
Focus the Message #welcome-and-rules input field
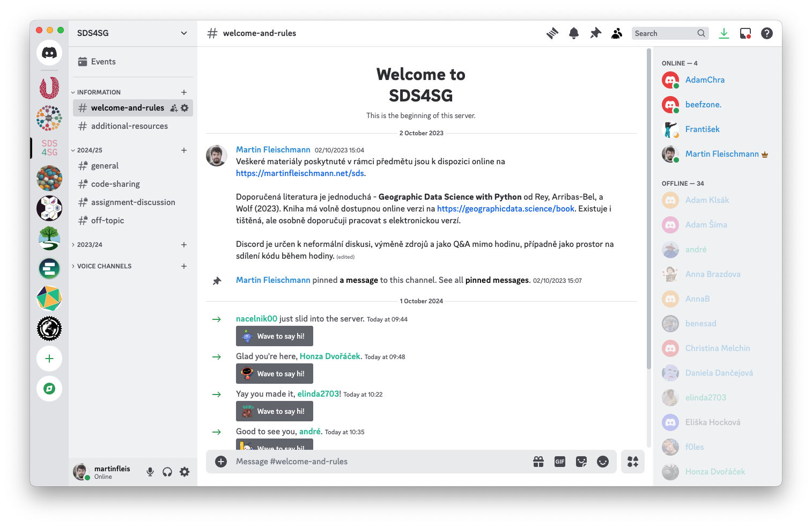pyautogui.click(x=375, y=462)
